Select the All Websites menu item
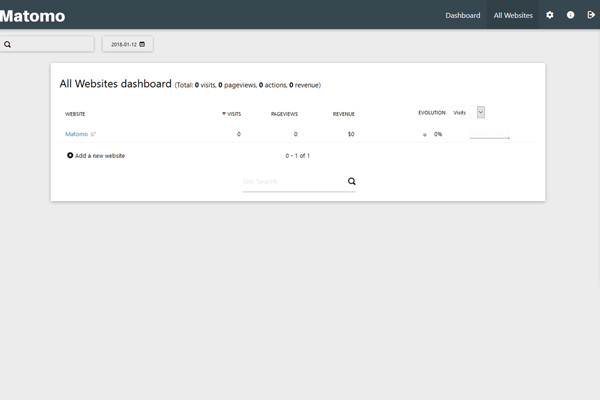The height and width of the screenshot is (400, 600). click(x=513, y=15)
